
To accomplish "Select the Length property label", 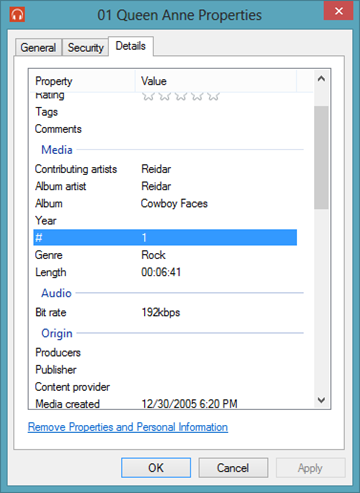I will pyautogui.click(x=51, y=272).
